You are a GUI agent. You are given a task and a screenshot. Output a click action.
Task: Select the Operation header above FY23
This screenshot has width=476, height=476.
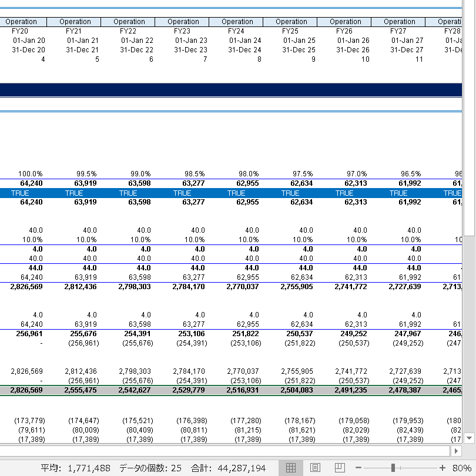(182, 22)
